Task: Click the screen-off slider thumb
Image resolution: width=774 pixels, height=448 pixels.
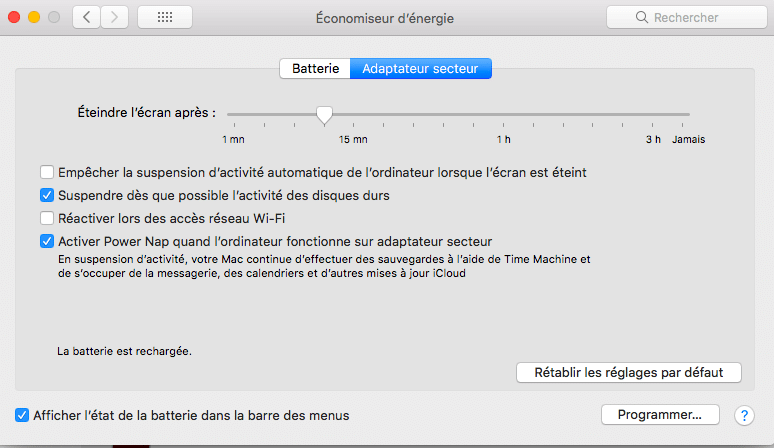Action: (324, 115)
